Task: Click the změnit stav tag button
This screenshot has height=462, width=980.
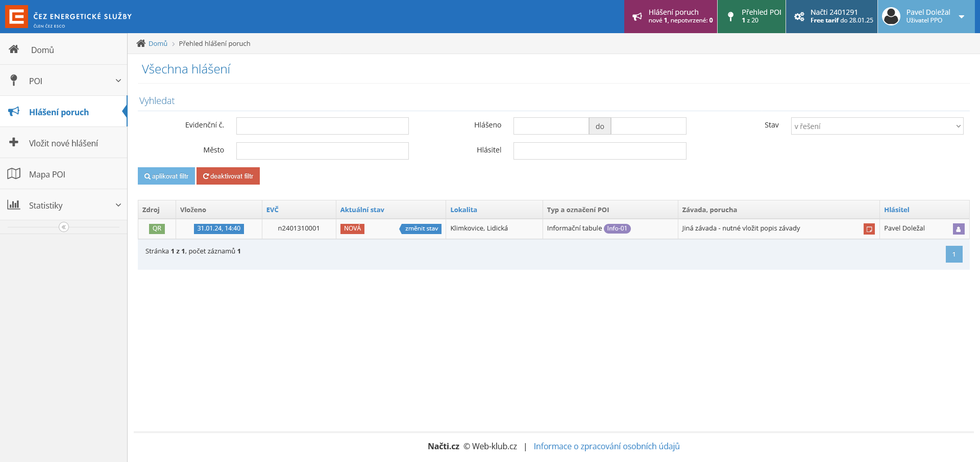Action: [x=421, y=228]
